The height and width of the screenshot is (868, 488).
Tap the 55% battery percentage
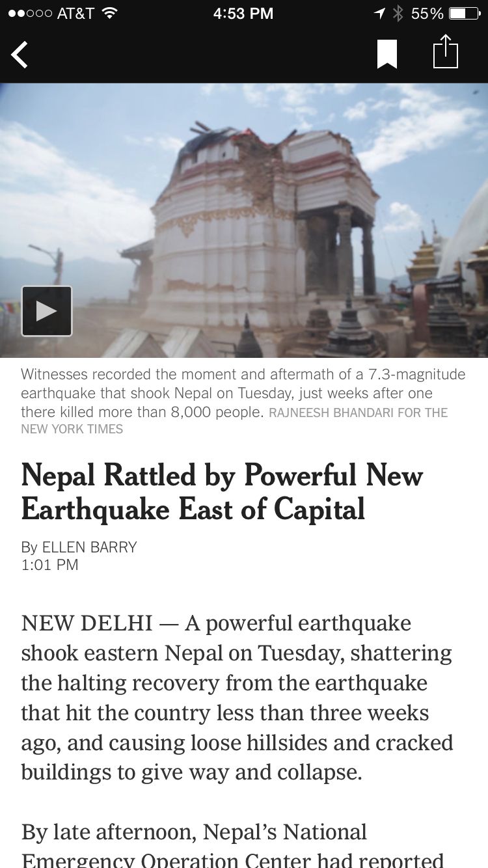pos(427,13)
